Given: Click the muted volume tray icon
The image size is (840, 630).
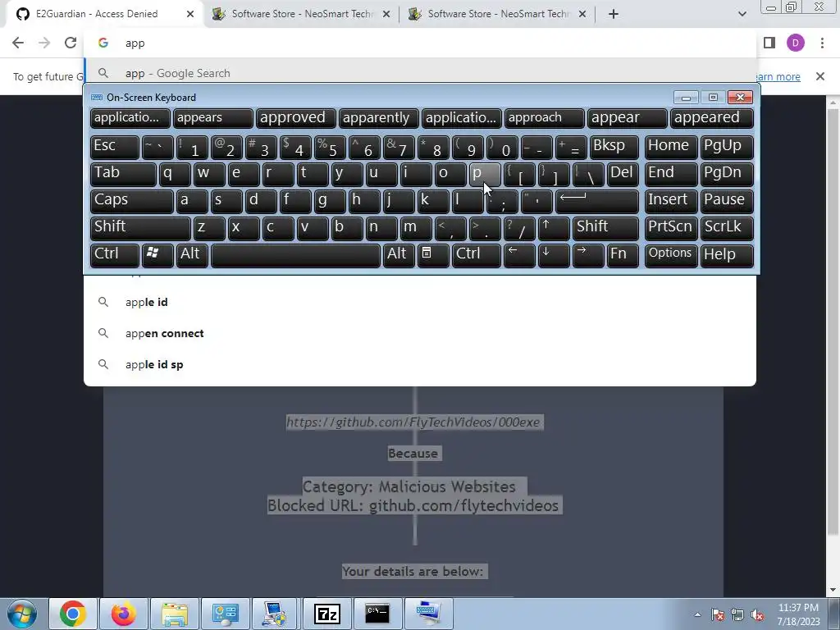Looking at the screenshot, I should coord(757,615).
